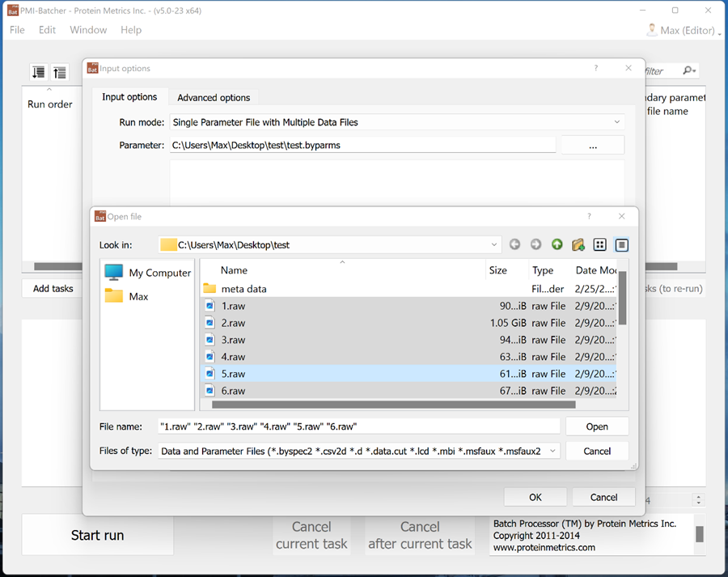Expand the Run mode dropdown
Viewport: 728px width, 577px height.
coord(617,122)
